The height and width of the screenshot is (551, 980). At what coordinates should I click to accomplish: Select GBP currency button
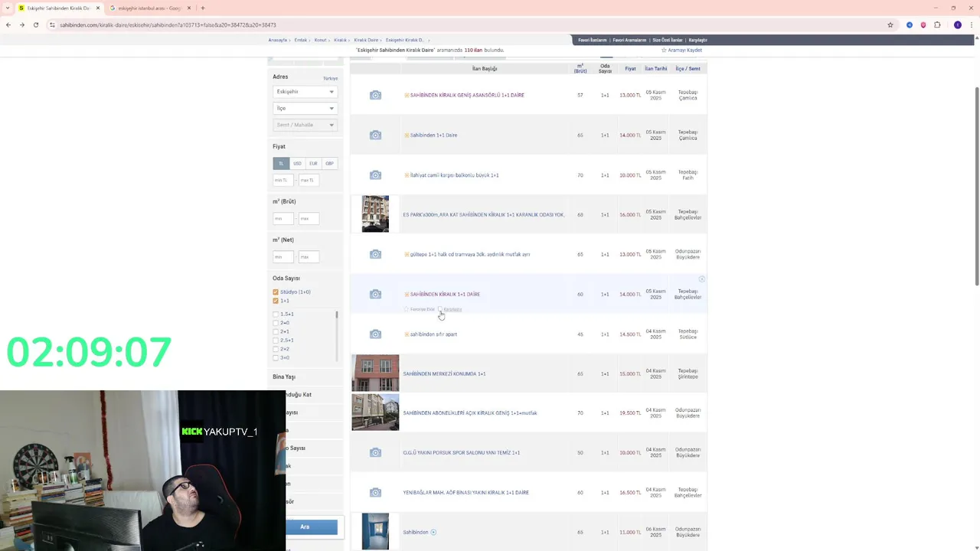[x=329, y=163]
